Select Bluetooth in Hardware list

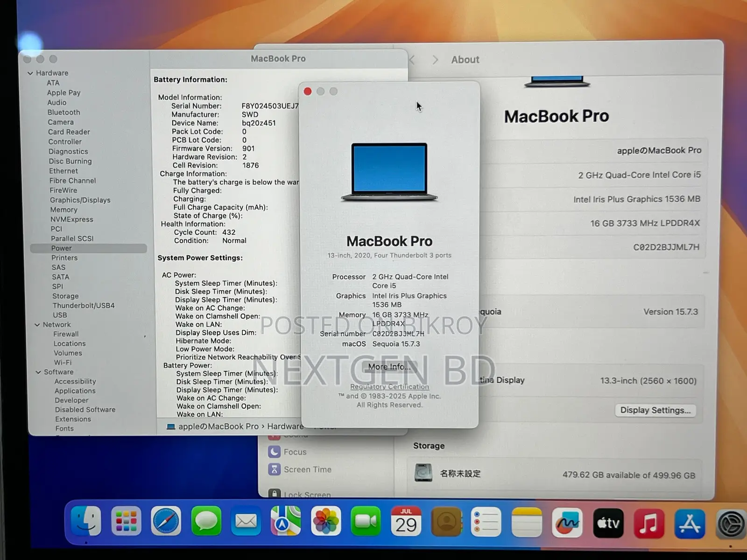[63, 112]
